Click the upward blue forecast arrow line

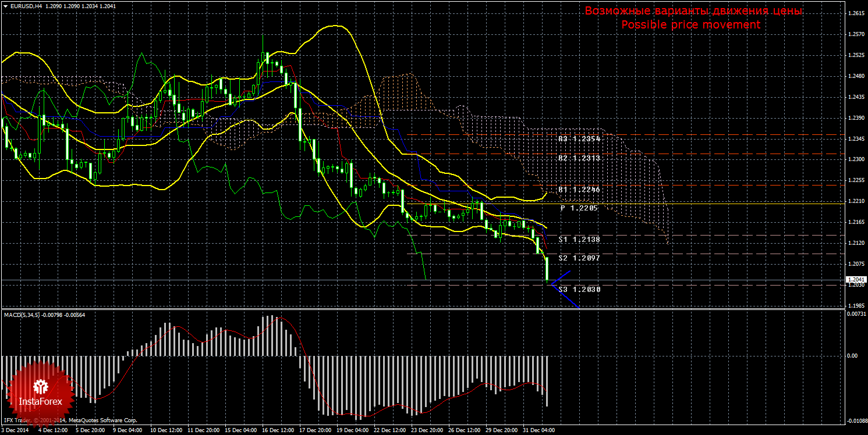pos(561,277)
